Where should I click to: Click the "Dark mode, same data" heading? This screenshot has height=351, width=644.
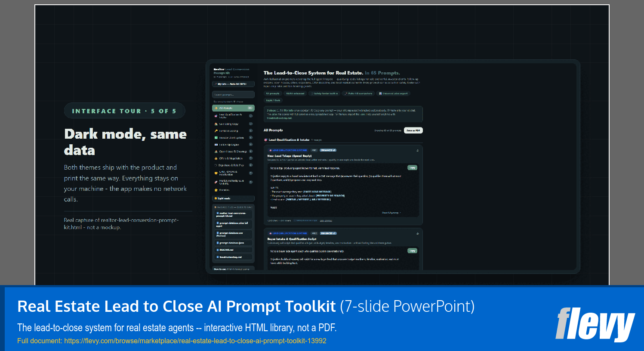click(x=125, y=142)
